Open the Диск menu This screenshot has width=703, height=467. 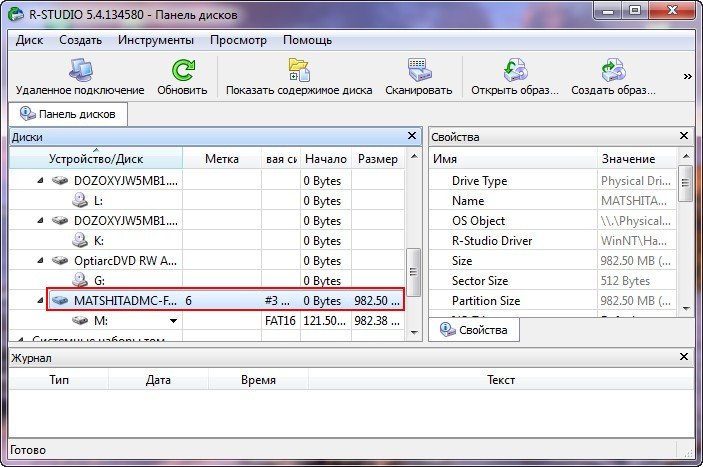[x=30, y=40]
